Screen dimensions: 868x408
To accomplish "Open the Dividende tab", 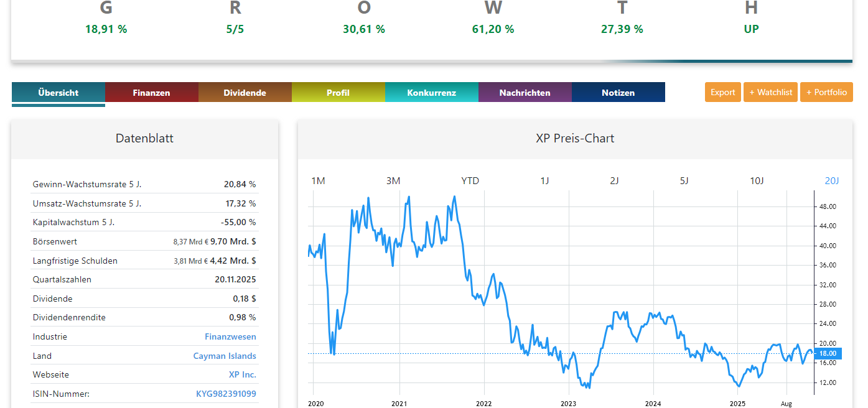I will 245,92.
